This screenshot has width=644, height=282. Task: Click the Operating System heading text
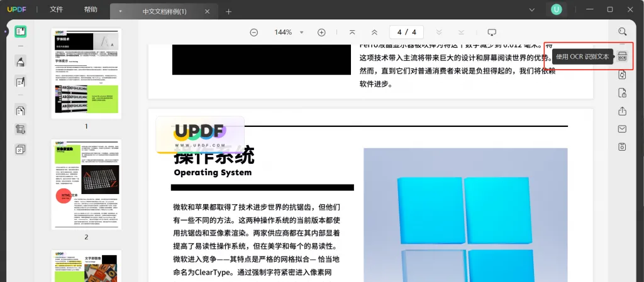(213, 173)
